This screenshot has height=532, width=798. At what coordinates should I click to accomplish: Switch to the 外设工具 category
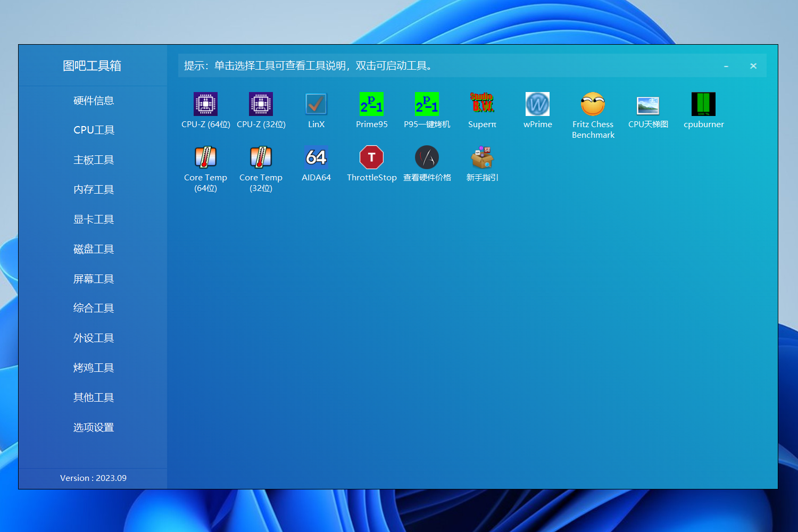pyautogui.click(x=94, y=338)
